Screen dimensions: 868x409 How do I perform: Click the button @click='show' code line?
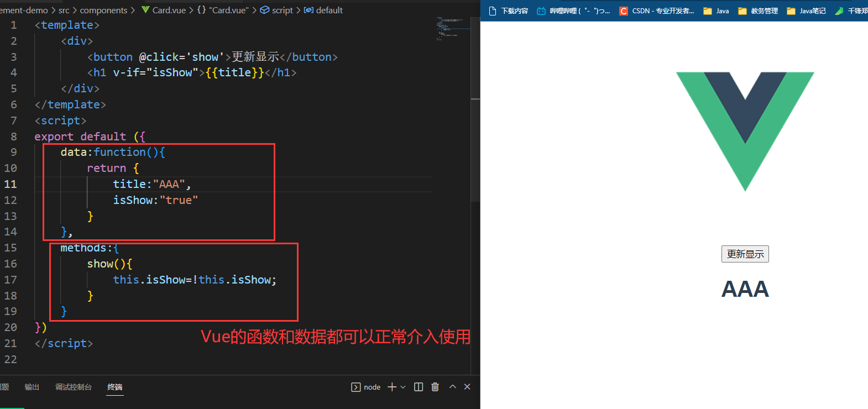tap(212, 57)
